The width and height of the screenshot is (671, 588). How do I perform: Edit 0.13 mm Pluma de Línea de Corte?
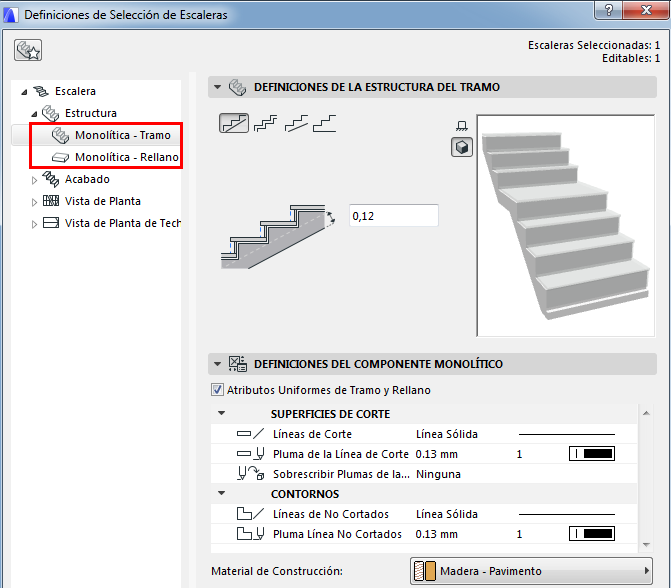point(436,454)
